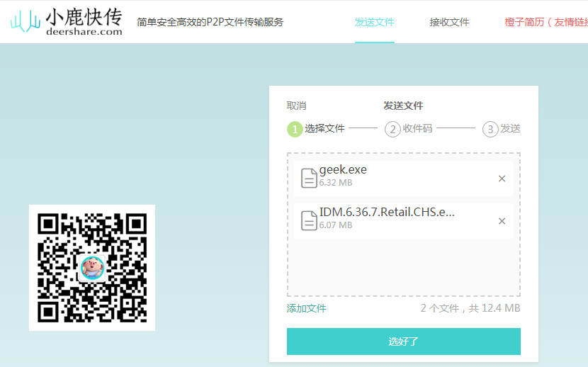Click the IDM.6.36.7.Retail.CHS.e... file name
Viewport: 588px width, 367px height.
[x=387, y=212]
